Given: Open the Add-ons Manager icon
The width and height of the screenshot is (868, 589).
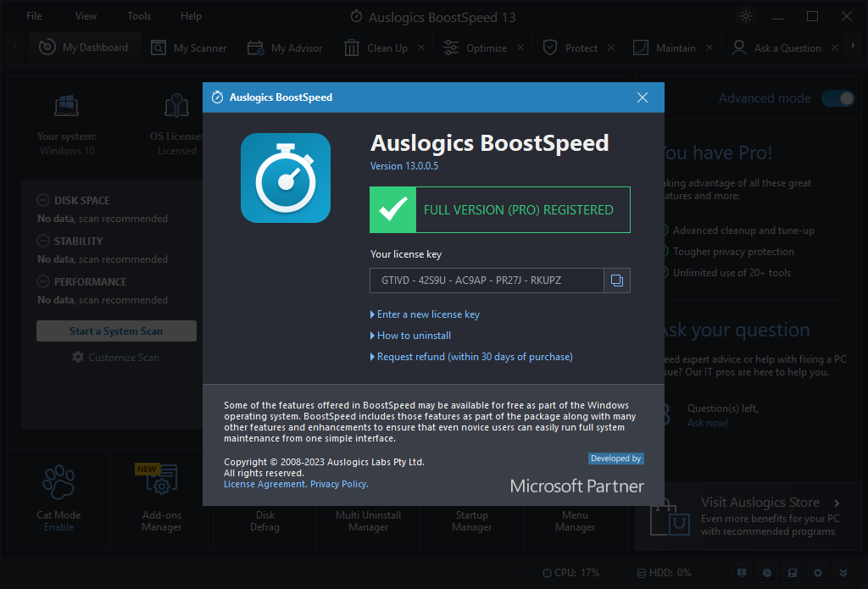Looking at the screenshot, I should tap(161, 480).
